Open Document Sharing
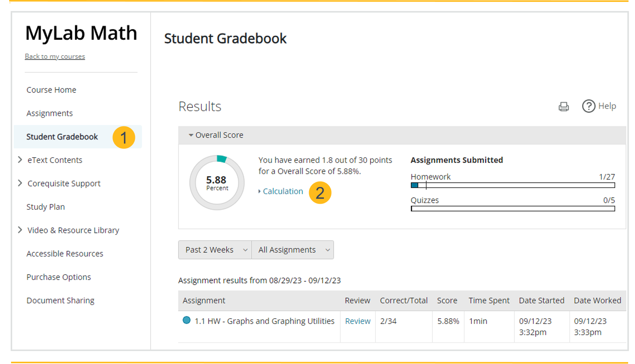 coord(60,300)
